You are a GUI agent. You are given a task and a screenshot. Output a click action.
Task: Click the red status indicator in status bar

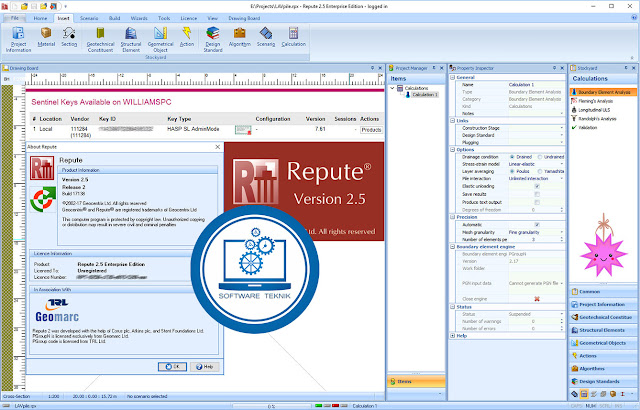(x=336, y=406)
